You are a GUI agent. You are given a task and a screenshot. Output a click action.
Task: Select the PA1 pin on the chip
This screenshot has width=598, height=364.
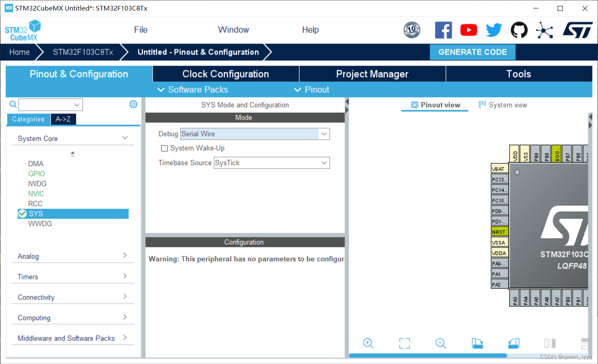pyautogui.click(x=500, y=274)
